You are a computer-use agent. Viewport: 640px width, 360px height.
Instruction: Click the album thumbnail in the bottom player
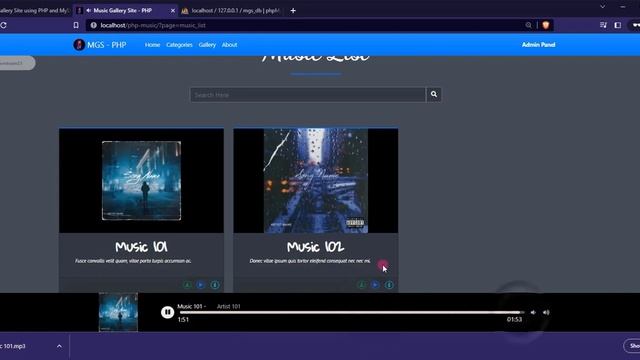pos(118,312)
